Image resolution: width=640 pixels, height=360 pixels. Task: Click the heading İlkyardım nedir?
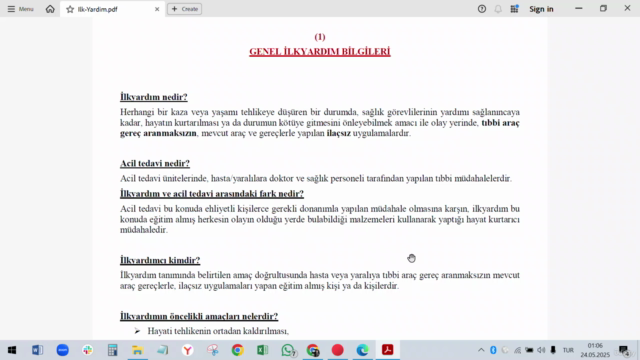[154, 97]
